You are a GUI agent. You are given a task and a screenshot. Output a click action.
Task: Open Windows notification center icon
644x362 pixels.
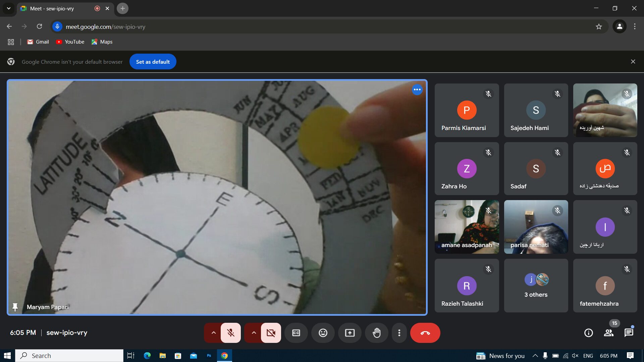pyautogui.click(x=630, y=356)
